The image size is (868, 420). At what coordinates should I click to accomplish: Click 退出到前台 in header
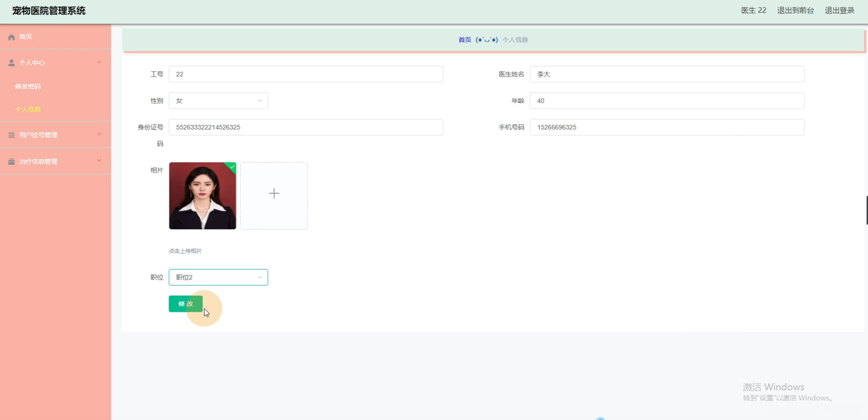click(796, 10)
